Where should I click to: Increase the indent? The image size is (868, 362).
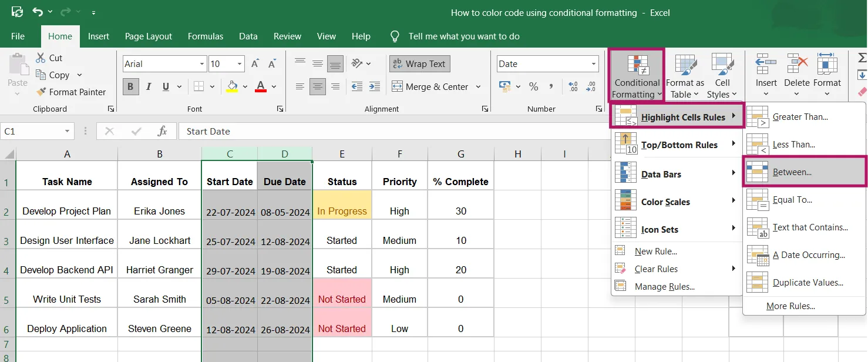click(375, 86)
